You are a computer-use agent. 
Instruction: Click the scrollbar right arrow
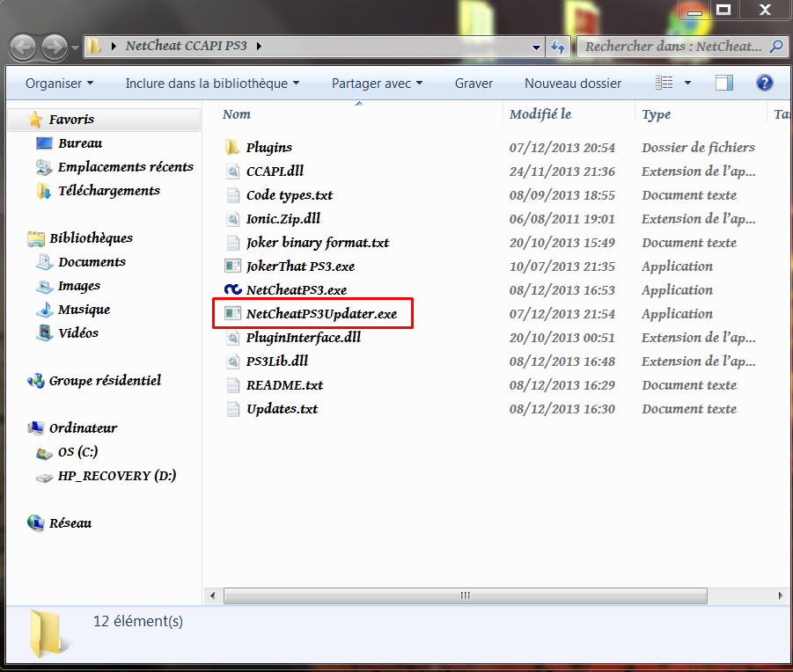click(781, 595)
